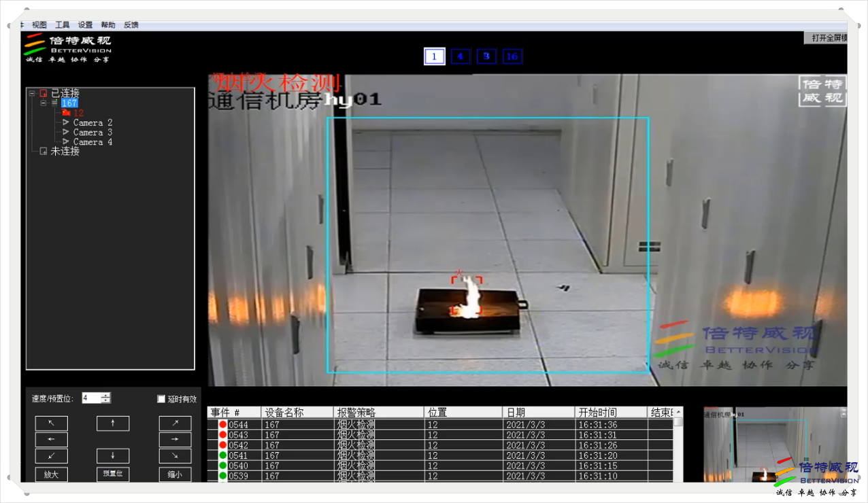Select event row 0539
This screenshot has height=503, width=868.
(x=440, y=476)
